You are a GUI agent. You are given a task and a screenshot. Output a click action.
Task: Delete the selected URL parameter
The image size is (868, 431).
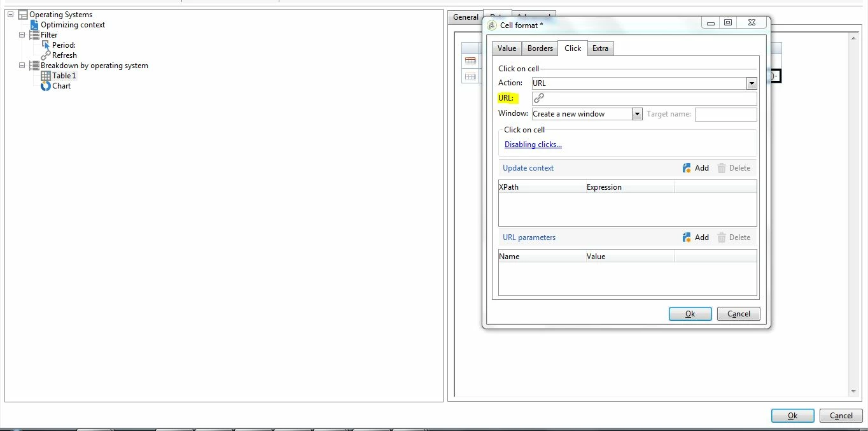[734, 237]
